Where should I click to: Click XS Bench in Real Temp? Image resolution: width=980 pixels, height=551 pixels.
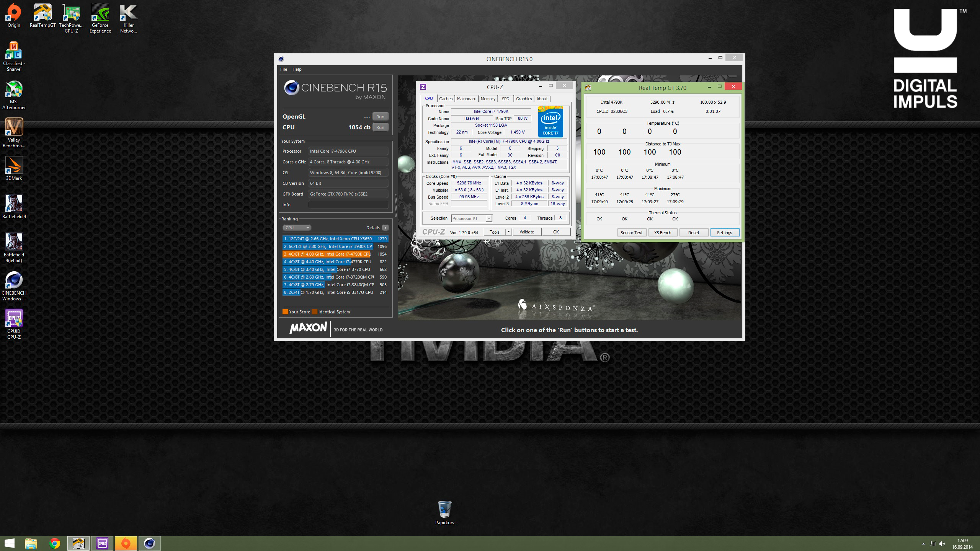click(x=663, y=233)
